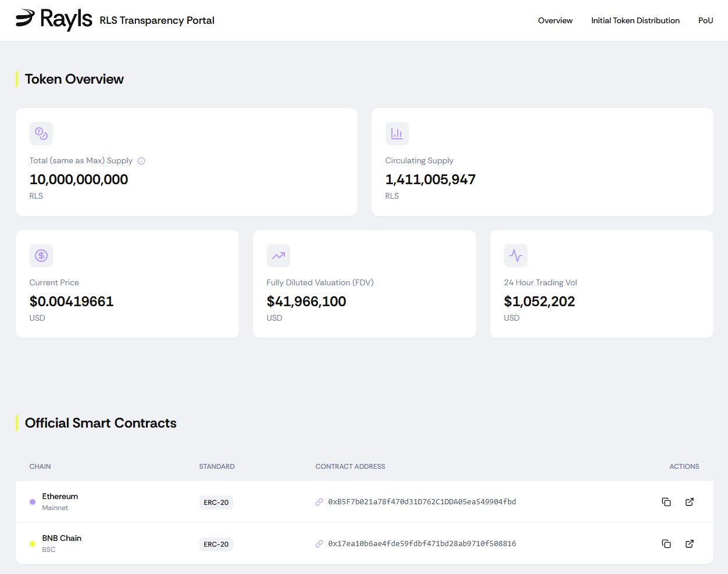Copy the BNB Chain contract address

click(x=666, y=544)
